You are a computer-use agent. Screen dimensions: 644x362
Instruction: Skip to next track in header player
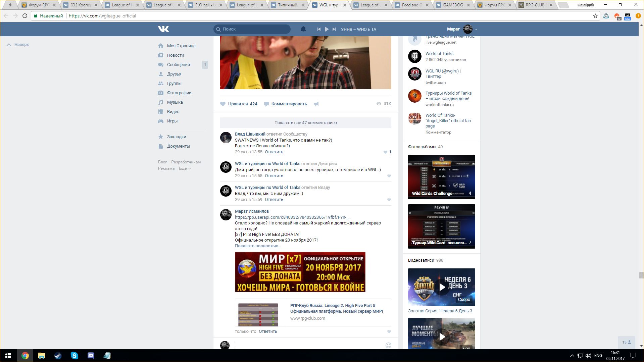[x=334, y=29]
